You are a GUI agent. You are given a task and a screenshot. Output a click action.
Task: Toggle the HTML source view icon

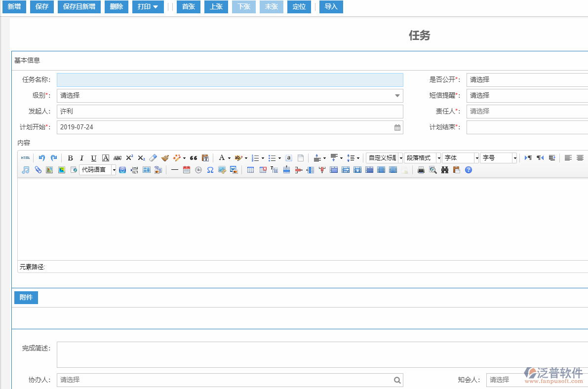click(x=25, y=158)
